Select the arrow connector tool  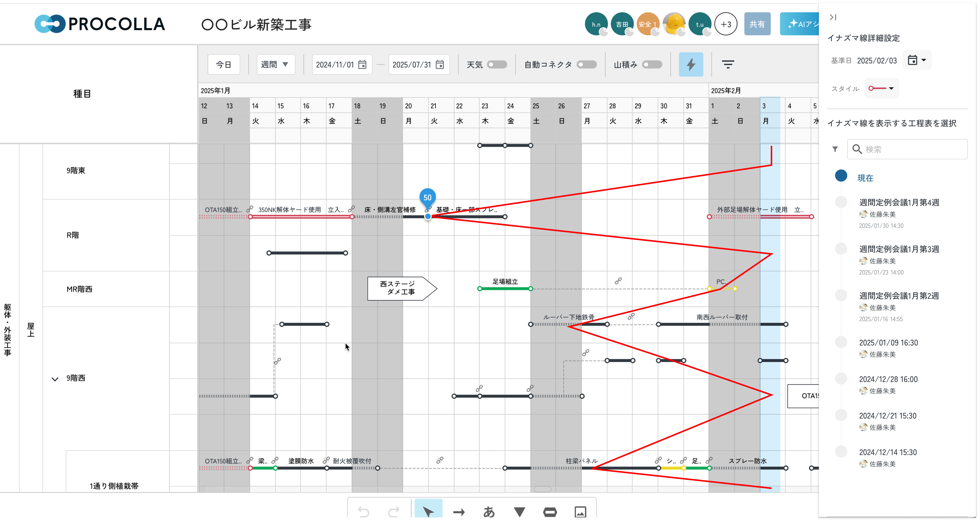click(459, 511)
